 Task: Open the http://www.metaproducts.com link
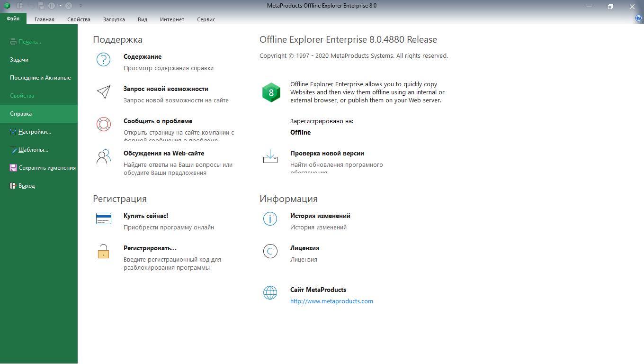pos(331,301)
